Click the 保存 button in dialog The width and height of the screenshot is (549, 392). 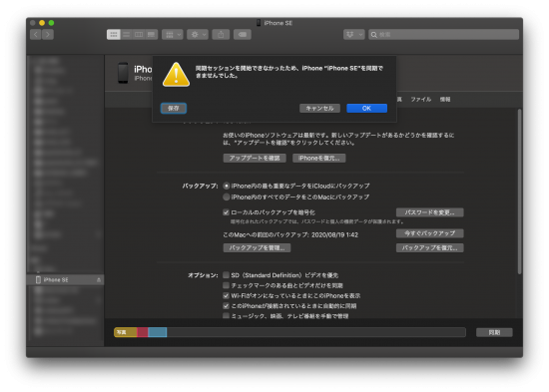(x=174, y=108)
